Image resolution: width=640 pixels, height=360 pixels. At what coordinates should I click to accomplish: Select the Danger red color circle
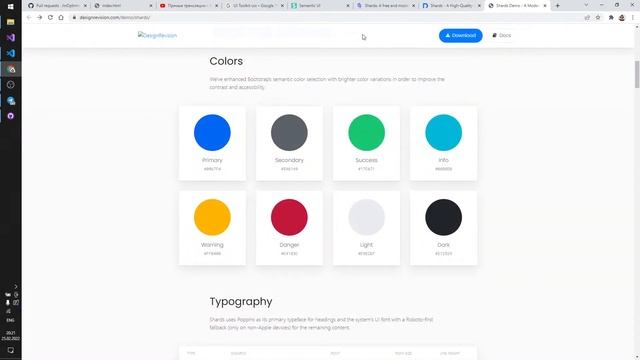click(289, 217)
